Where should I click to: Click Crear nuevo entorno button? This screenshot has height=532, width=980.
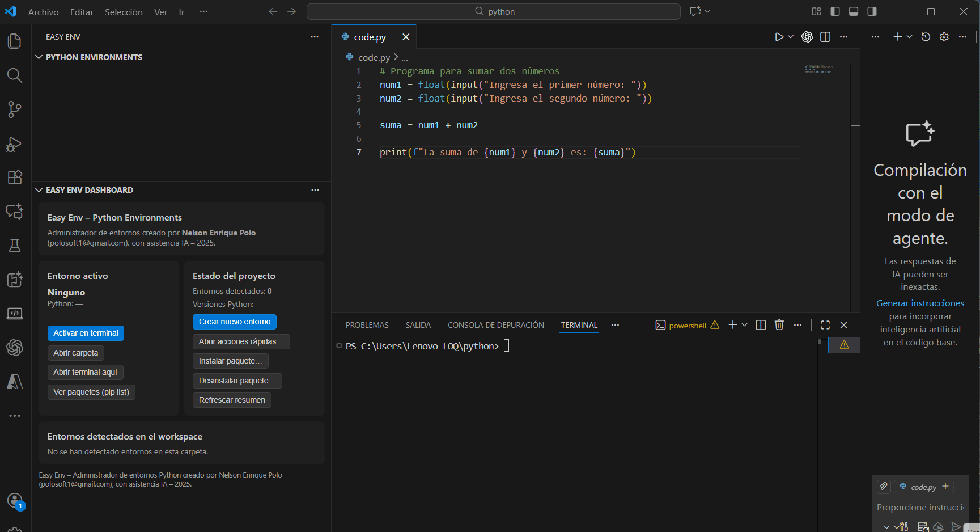point(235,322)
